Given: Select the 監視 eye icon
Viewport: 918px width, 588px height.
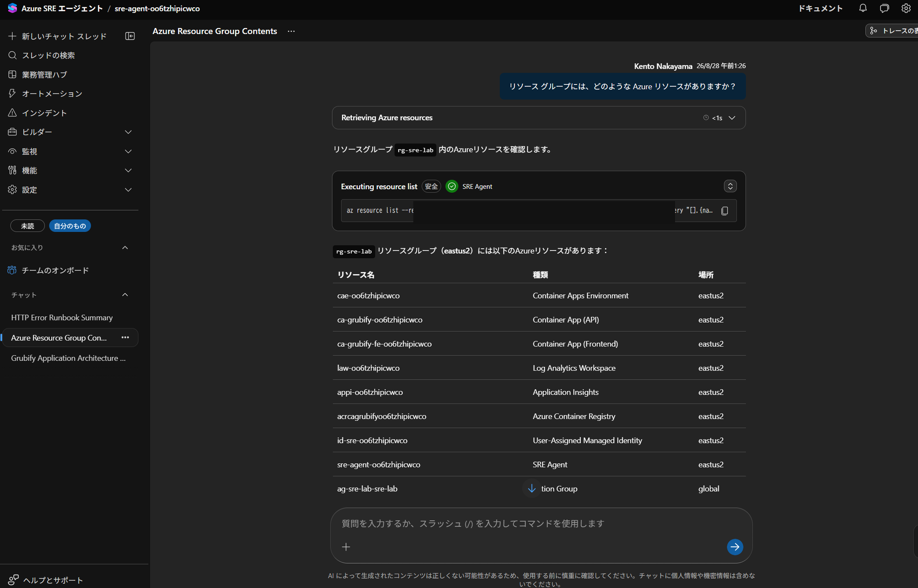Looking at the screenshot, I should (12, 151).
